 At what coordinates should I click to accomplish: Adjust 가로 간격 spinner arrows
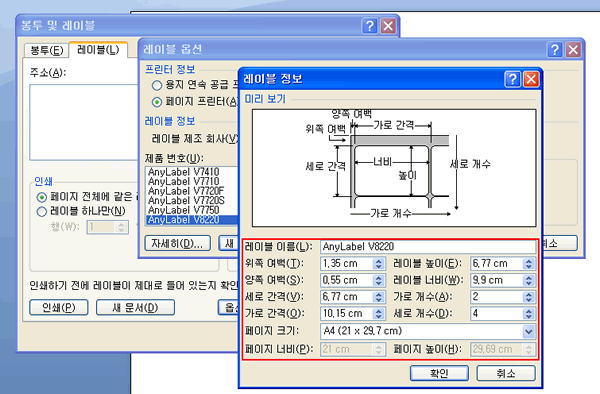click(378, 314)
